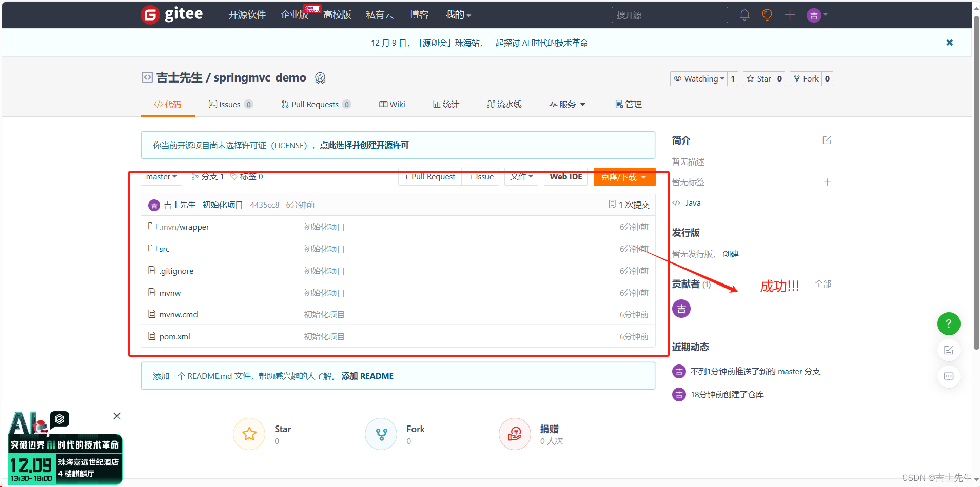Image resolution: width=980 pixels, height=487 pixels.
Task: Click the 创建 release link
Action: (x=731, y=254)
